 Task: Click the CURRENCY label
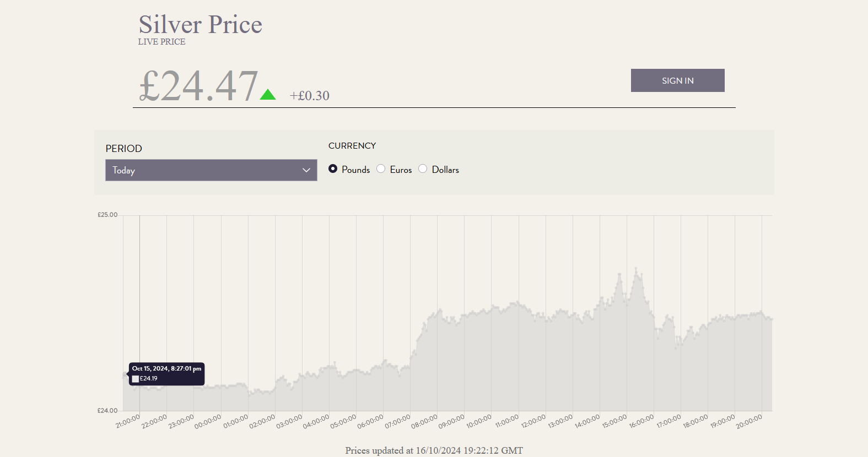pos(352,146)
